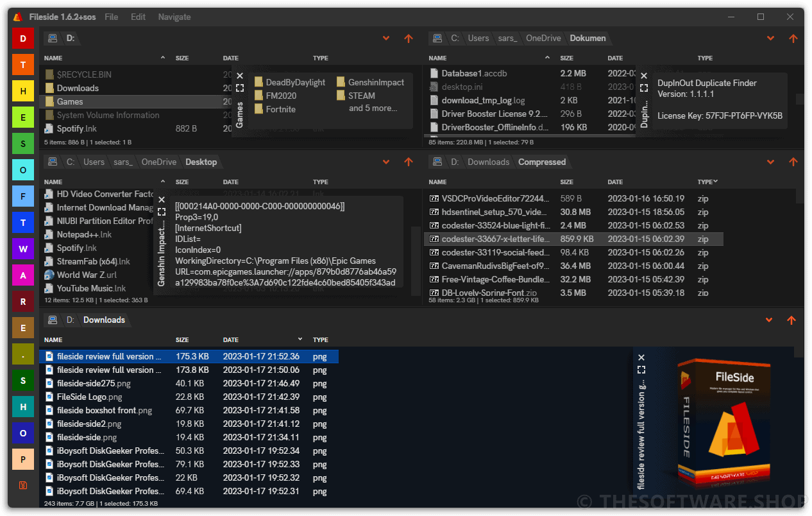Click the yellow H swatch in sidebar

point(23,92)
